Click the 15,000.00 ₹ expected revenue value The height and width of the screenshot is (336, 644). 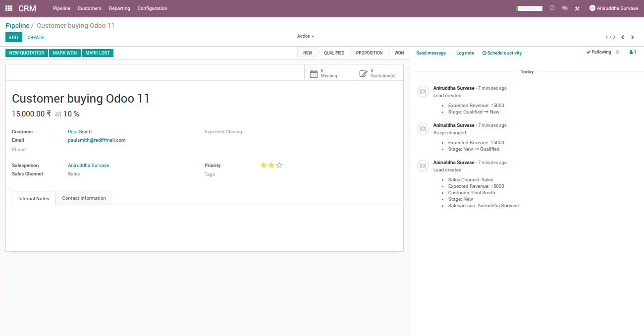pyautogui.click(x=32, y=114)
